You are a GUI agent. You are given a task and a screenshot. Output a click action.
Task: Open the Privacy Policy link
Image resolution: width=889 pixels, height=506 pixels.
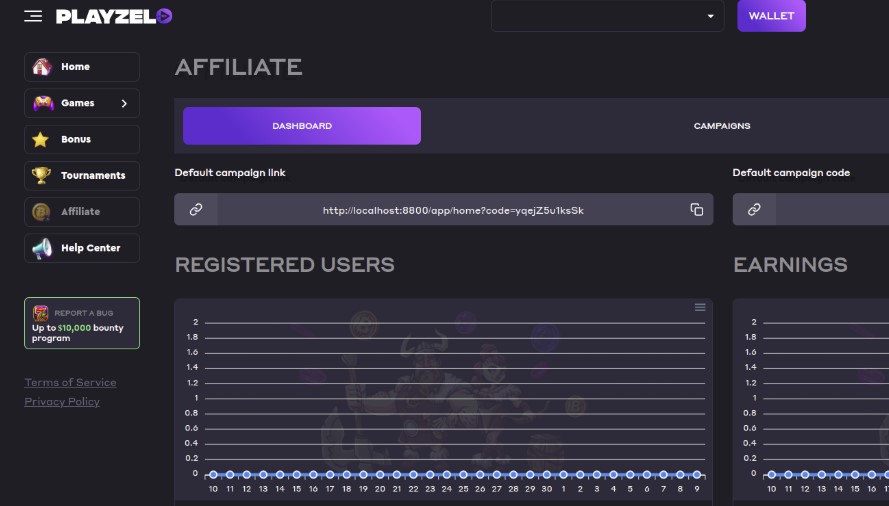(62, 402)
